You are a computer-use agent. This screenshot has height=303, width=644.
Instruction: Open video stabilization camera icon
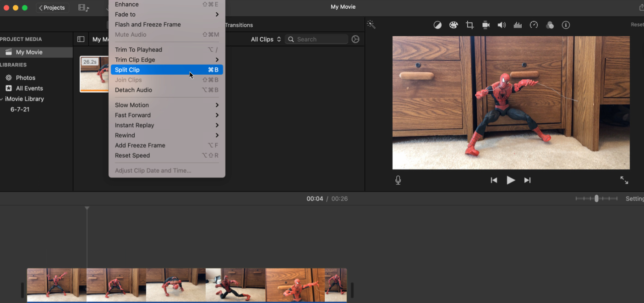click(486, 25)
